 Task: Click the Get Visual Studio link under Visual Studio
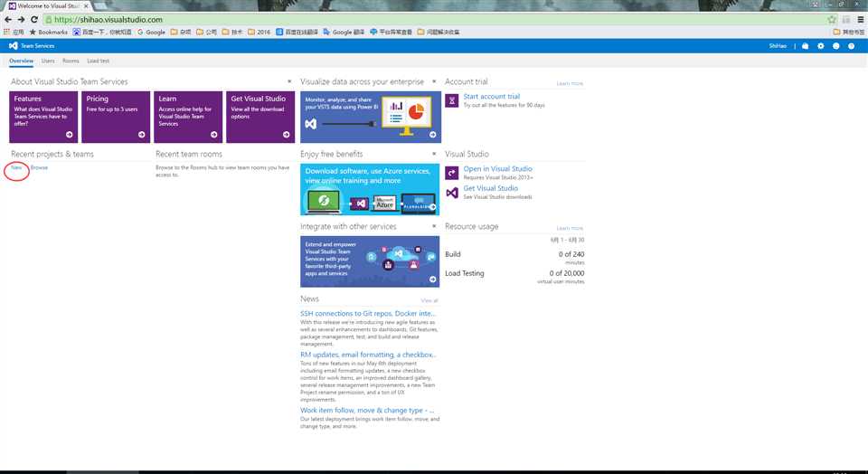pyautogui.click(x=490, y=188)
